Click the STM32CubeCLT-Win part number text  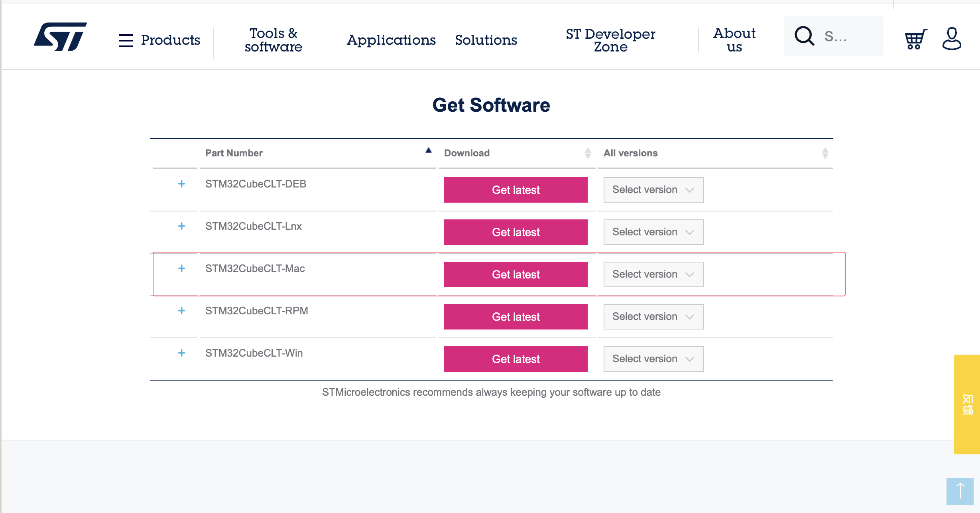coord(254,353)
